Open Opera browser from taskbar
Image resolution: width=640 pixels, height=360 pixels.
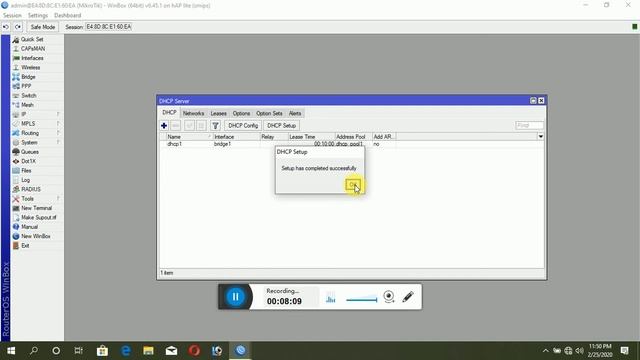click(194, 351)
